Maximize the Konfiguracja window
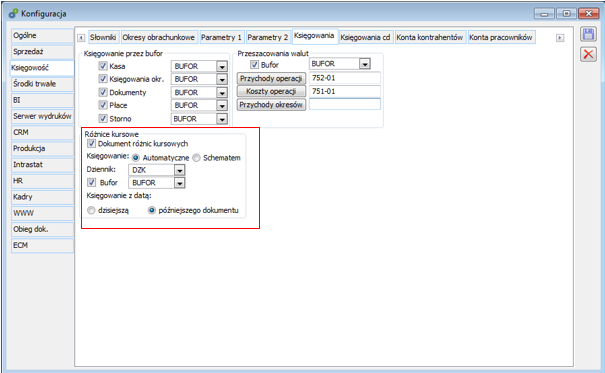605x373 pixels. [x=566, y=14]
